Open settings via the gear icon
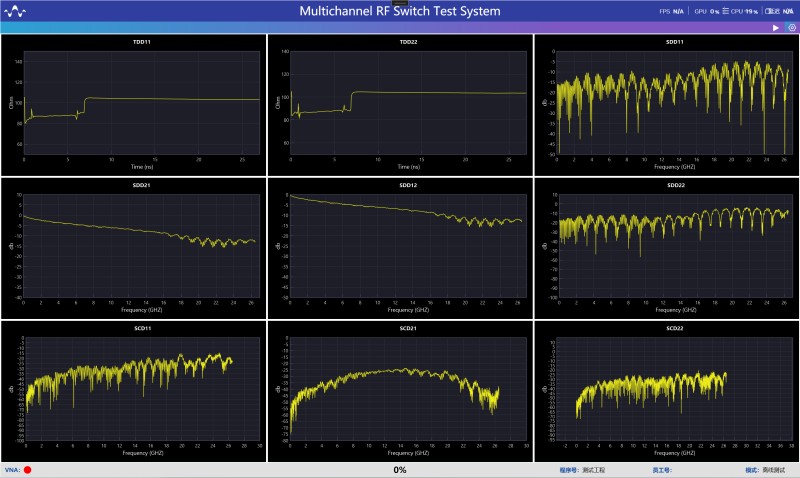Screen dimensions: 800x478 [x=791, y=28]
